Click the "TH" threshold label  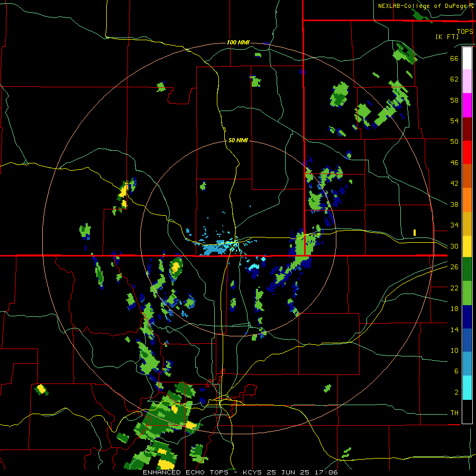click(454, 413)
